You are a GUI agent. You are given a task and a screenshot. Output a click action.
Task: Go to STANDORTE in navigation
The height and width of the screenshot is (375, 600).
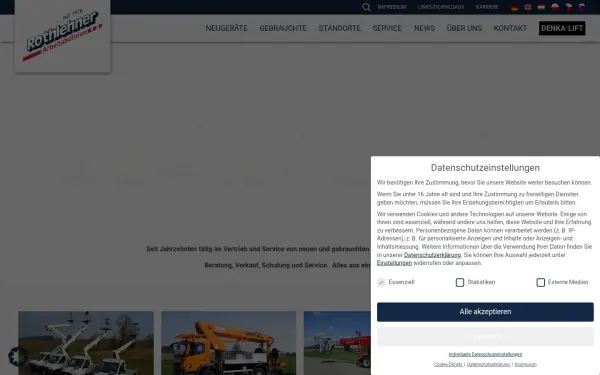coord(340,28)
